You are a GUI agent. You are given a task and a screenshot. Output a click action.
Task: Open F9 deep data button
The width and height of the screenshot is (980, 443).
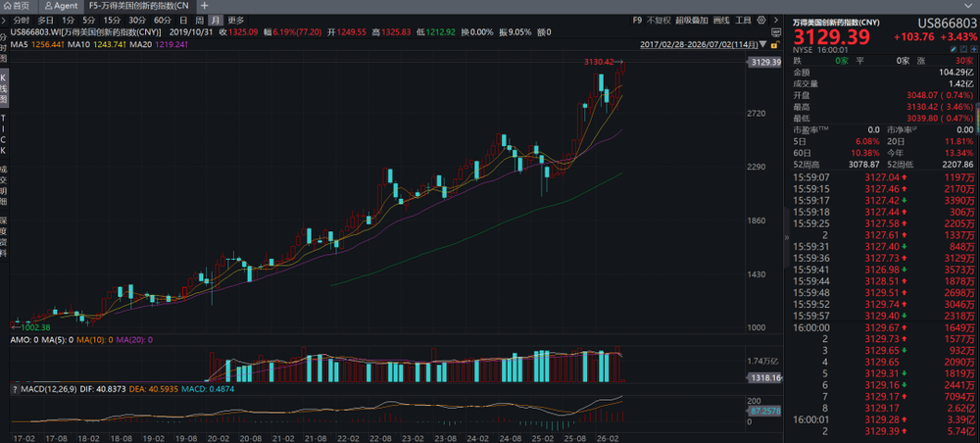pyautogui.click(x=637, y=20)
